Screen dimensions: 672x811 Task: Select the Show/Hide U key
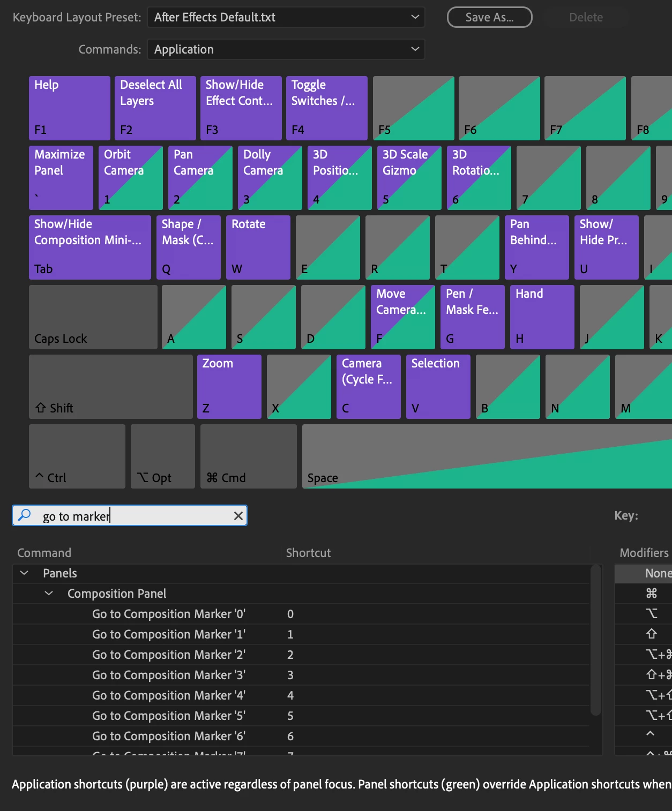(x=607, y=247)
